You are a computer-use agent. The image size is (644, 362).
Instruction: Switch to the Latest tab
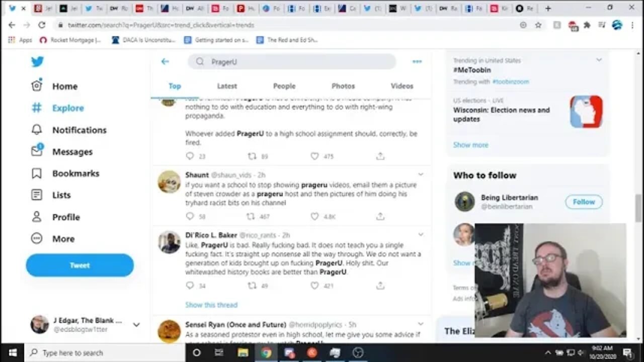click(x=227, y=86)
